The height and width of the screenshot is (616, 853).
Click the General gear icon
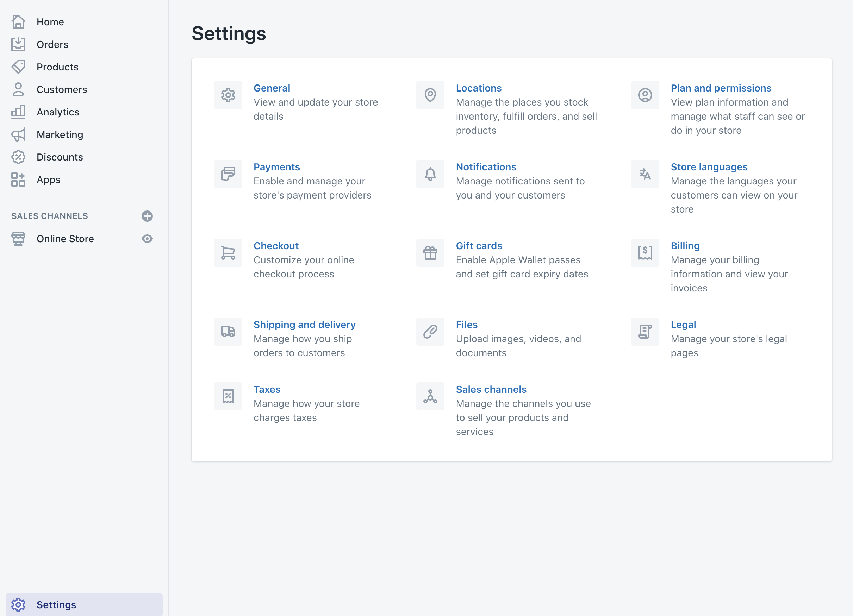pyautogui.click(x=228, y=95)
